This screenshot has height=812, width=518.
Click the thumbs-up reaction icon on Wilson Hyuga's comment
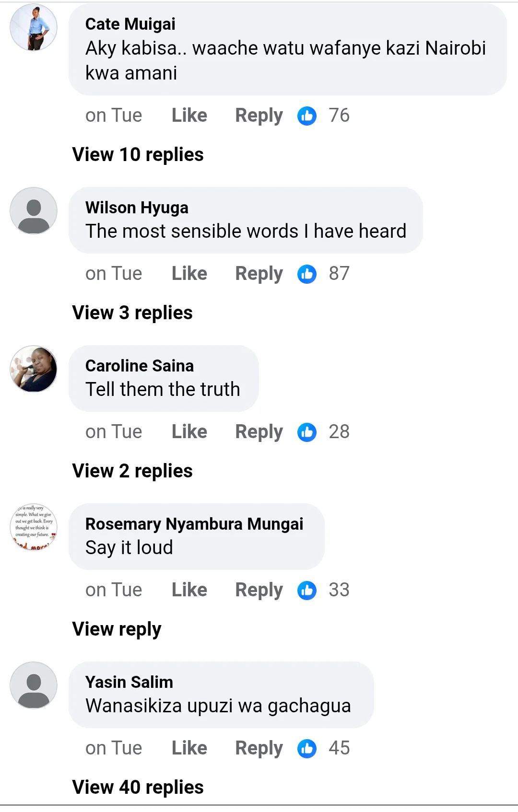pyautogui.click(x=307, y=274)
